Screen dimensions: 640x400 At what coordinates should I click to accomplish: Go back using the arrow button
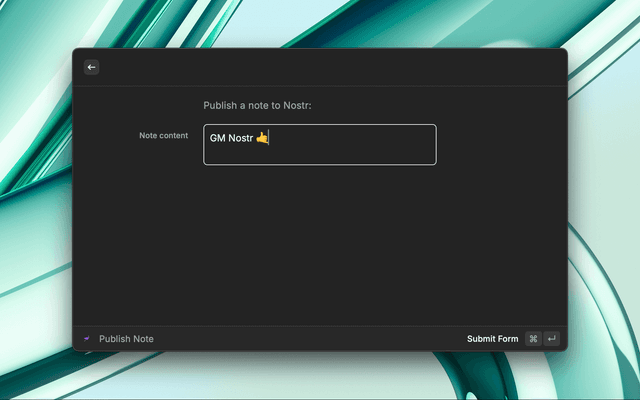91,67
